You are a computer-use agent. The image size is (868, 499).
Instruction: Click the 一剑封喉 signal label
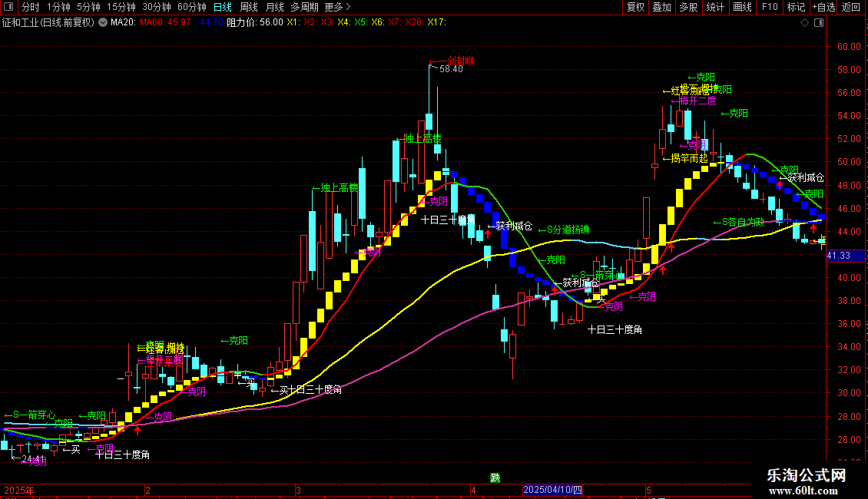click(452, 61)
